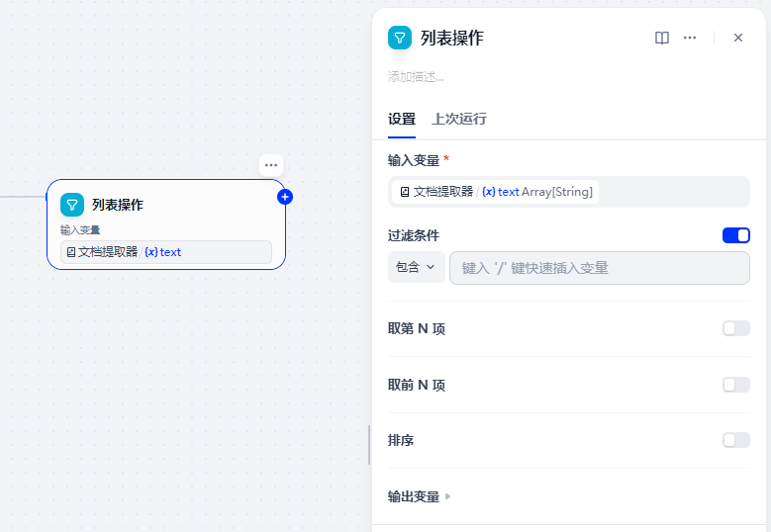
Task: Click the Array[String] type label
Action: tap(556, 192)
